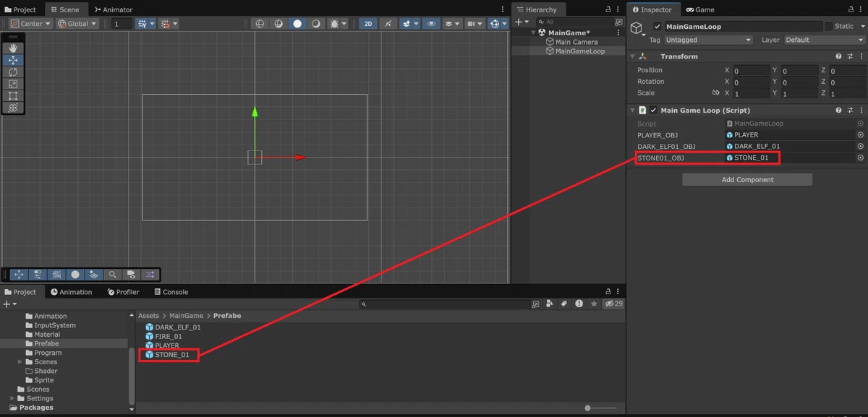
Task: Select the Transform tool
Action: point(12,107)
